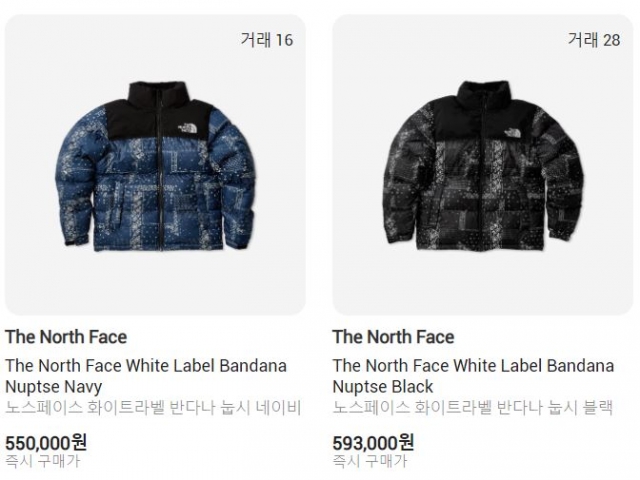The width and height of the screenshot is (640, 480).
Task: Click the 거래 28 trade count label
Action: [594, 40]
